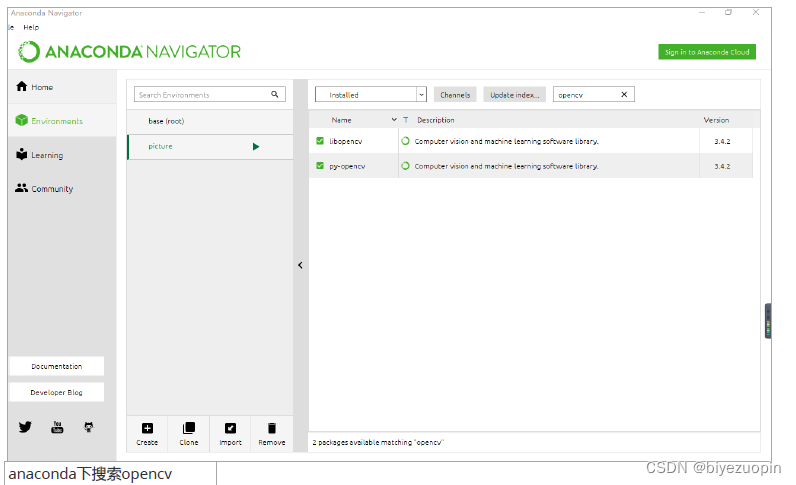Click the libopencv package name
This screenshot has height=485, width=796.
(x=346, y=141)
